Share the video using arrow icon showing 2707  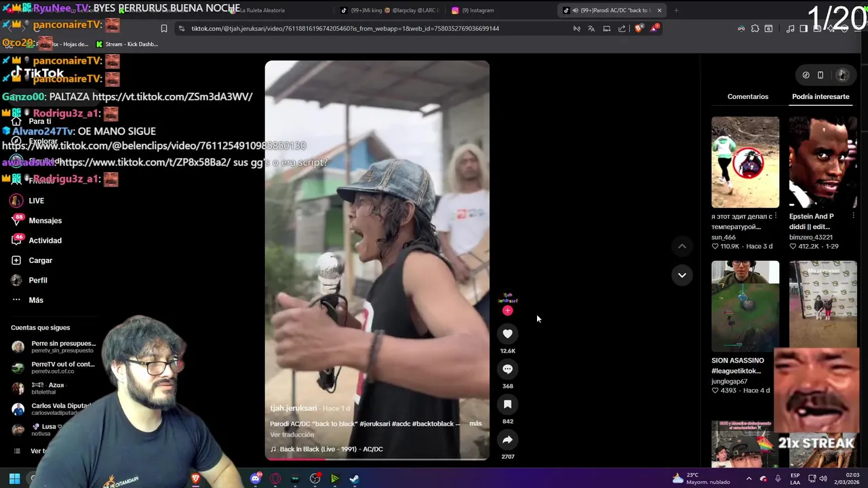pyautogui.click(x=507, y=440)
